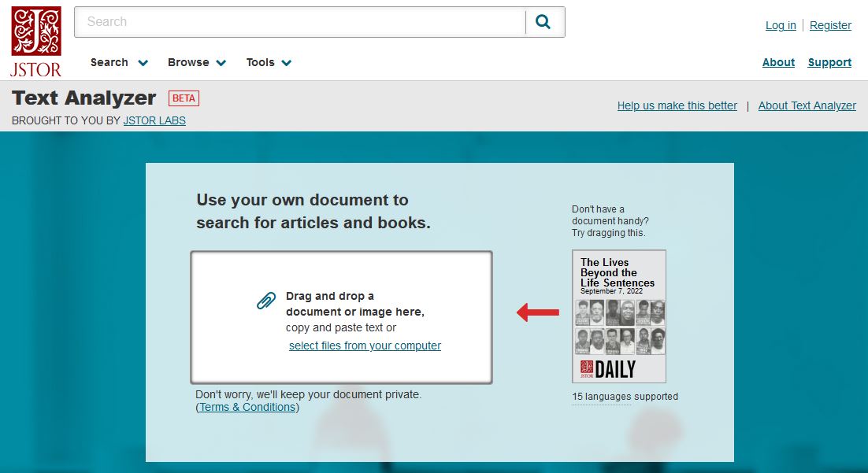Go to the About page

[x=778, y=62]
